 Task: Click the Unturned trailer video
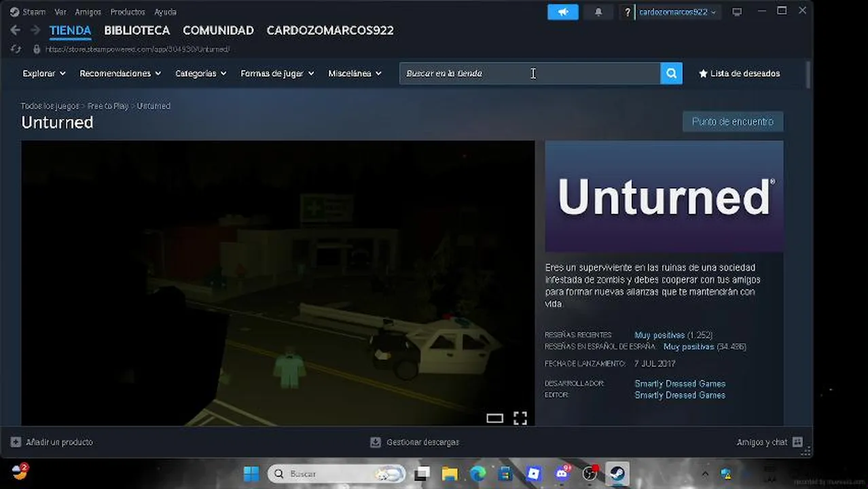pyautogui.click(x=278, y=283)
